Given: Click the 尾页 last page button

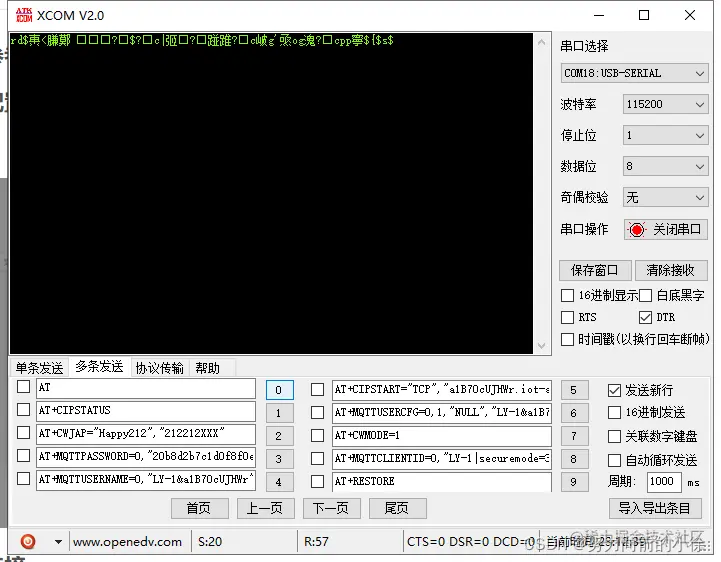Looking at the screenshot, I should 397,508.
